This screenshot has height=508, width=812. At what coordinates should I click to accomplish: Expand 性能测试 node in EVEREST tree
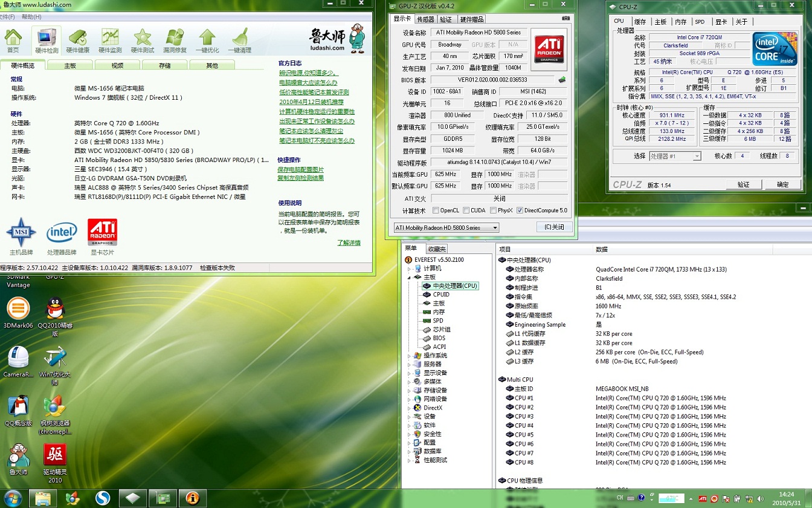409,460
